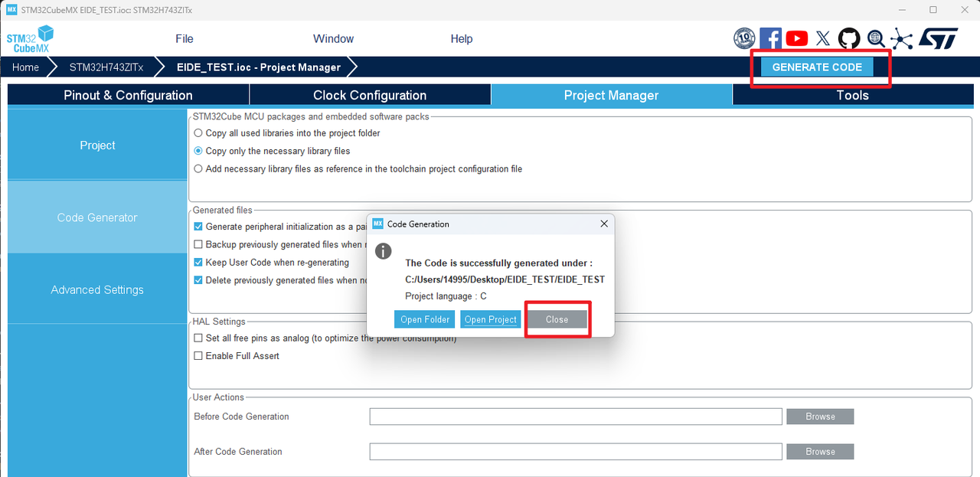Screen dimensions: 980x477
Task: Close the Code Generation dialog with X
Action: pos(604,224)
